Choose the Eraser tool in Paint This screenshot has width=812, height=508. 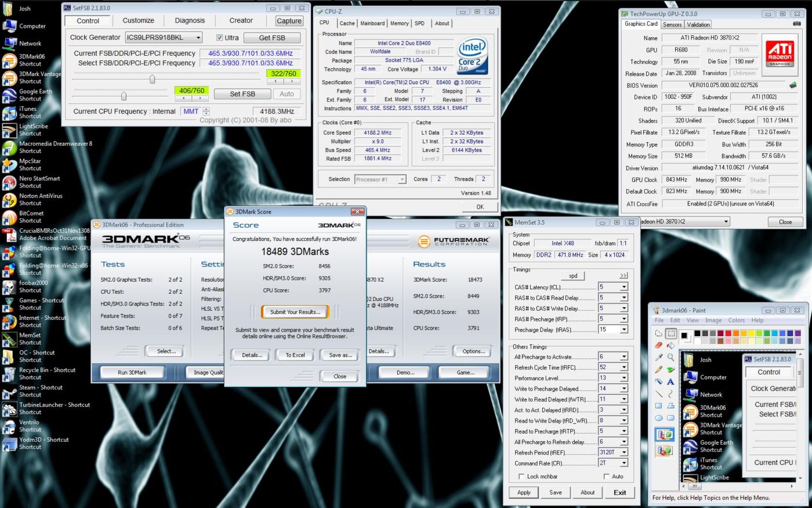pos(658,345)
